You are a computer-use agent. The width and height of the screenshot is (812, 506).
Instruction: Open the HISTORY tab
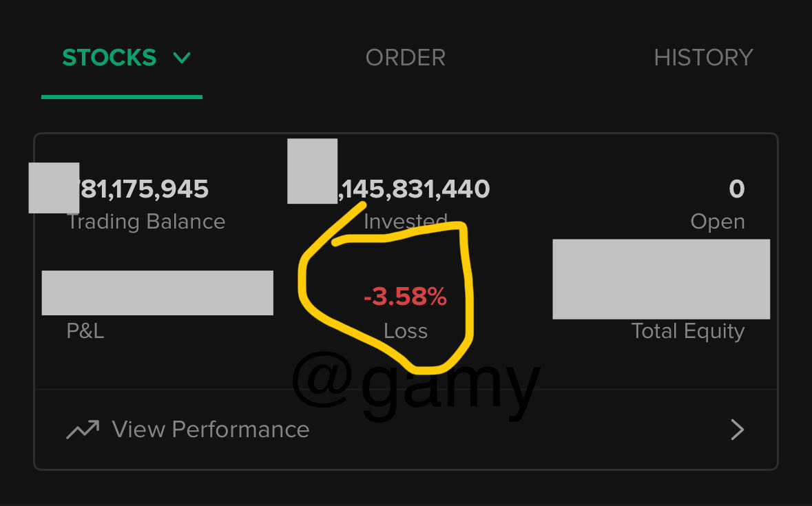[x=703, y=58]
